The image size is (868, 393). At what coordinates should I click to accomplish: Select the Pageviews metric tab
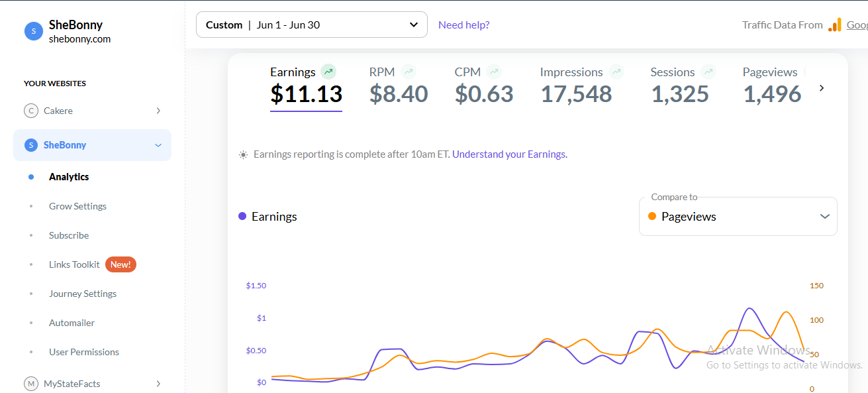point(773,86)
